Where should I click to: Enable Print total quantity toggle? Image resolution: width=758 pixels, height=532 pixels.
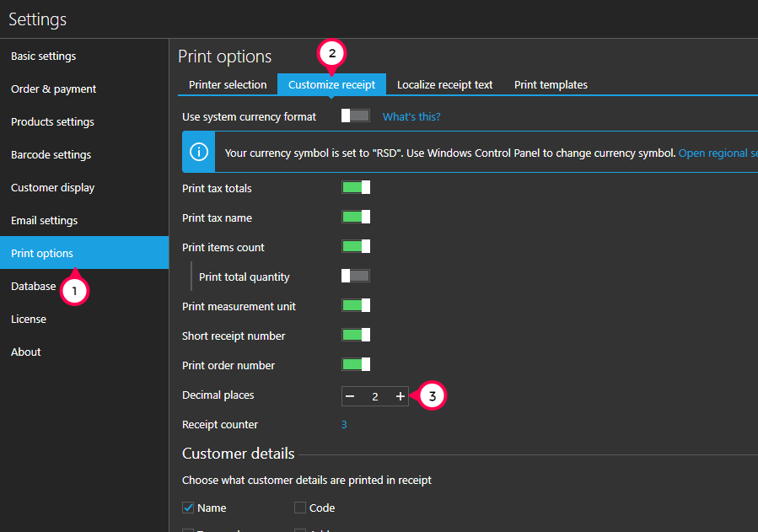pos(355,276)
